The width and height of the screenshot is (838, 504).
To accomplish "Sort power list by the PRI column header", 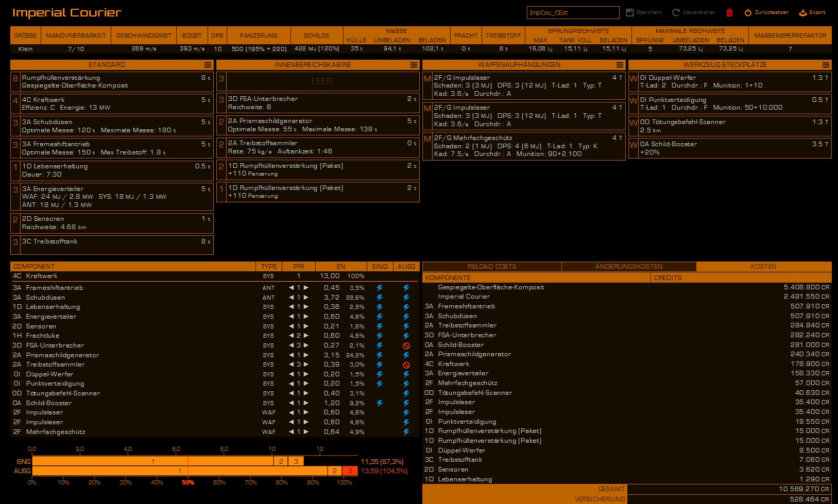I will point(299,267).
